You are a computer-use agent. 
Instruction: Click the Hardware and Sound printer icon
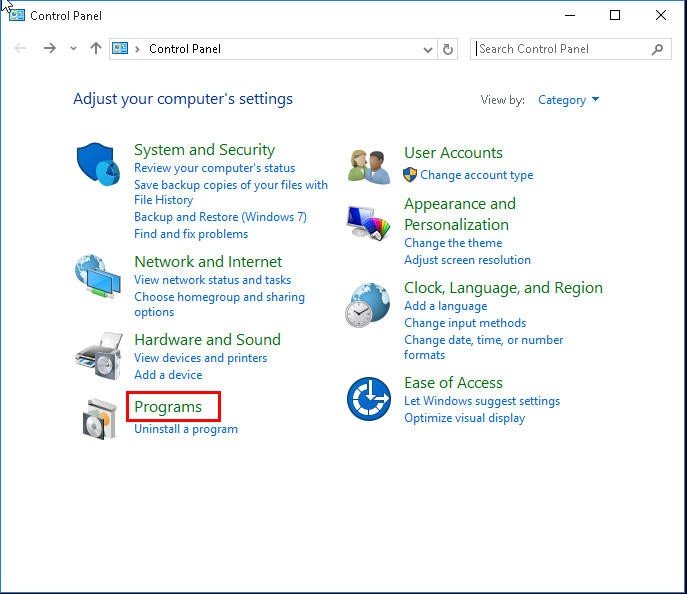pos(98,353)
